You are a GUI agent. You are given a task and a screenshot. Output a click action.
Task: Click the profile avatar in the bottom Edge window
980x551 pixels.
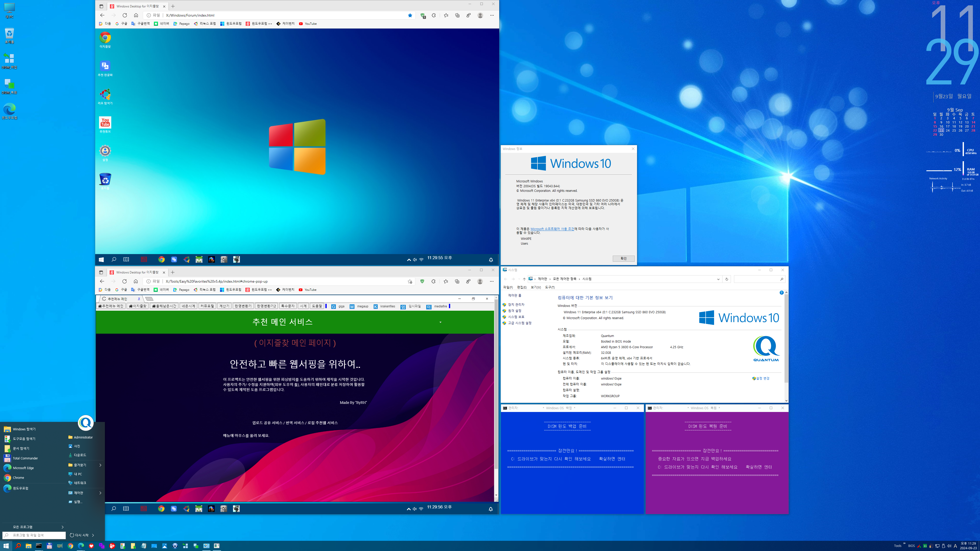pos(480,281)
